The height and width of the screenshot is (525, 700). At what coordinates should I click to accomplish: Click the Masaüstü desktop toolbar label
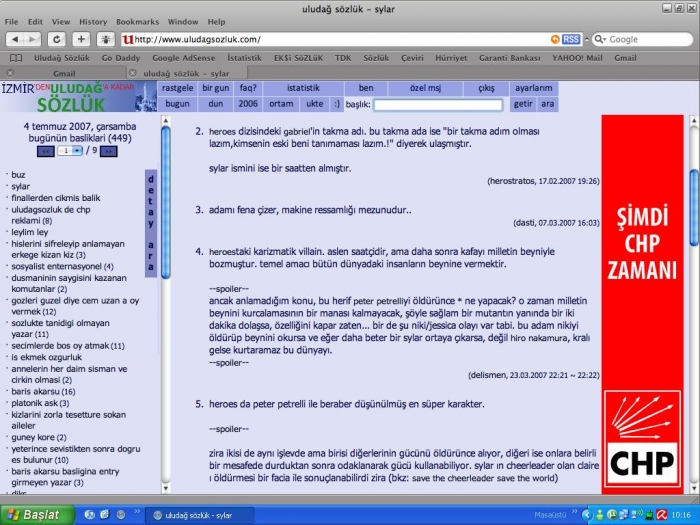tap(550, 515)
